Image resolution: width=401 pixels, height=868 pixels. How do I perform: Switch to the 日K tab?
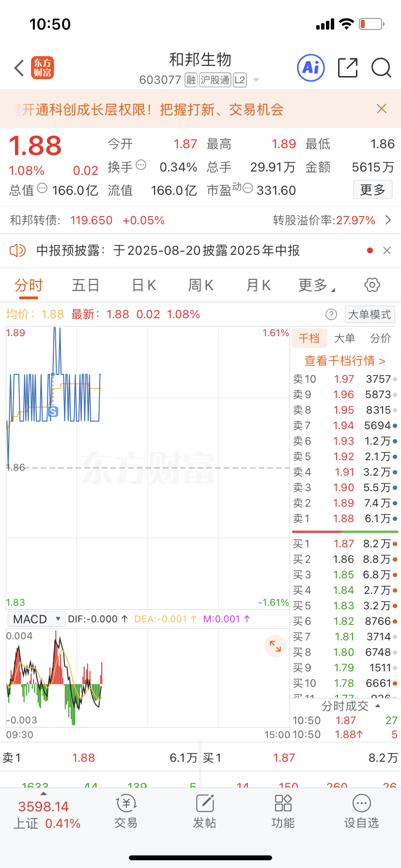tap(144, 285)
